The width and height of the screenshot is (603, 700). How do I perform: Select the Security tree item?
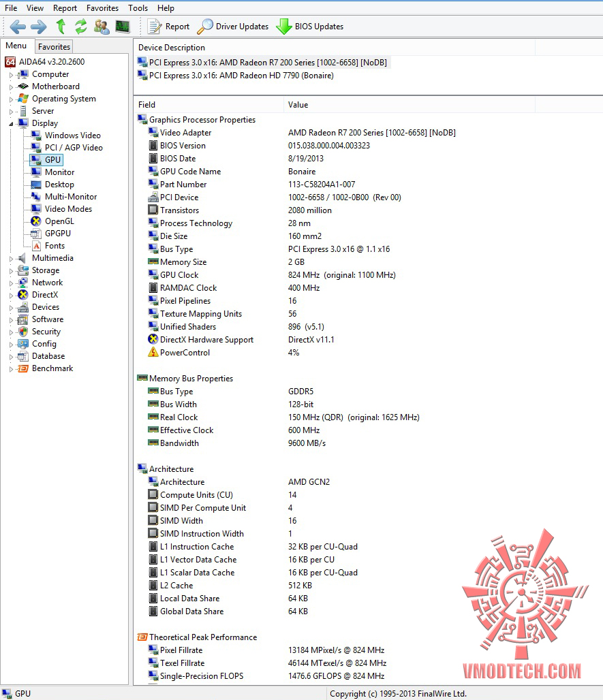[40, 332]
